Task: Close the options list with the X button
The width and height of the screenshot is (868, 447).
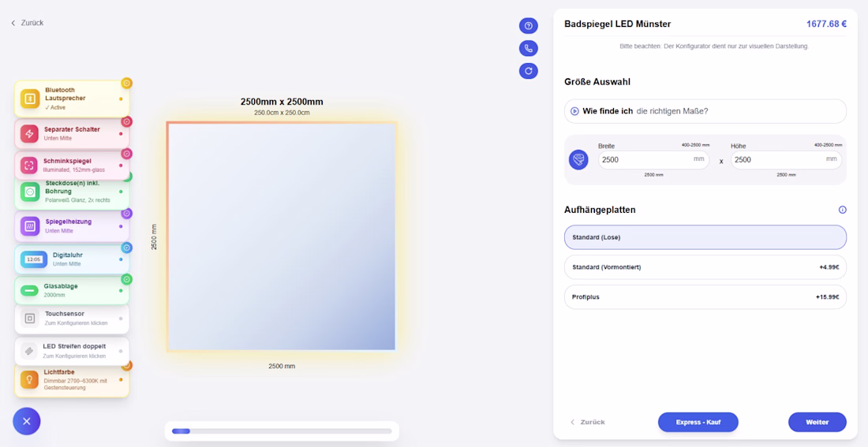Action: (x=27, y=422)
